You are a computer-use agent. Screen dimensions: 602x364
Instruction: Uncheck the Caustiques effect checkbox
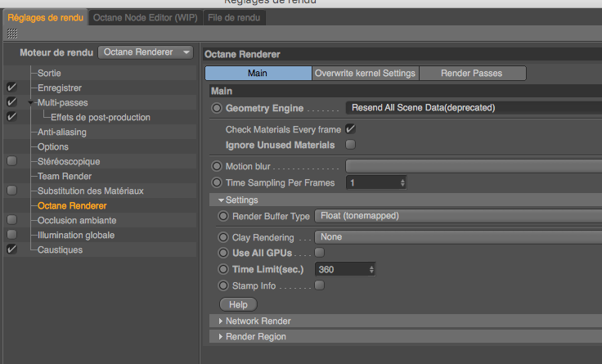[x=11, y=250]
